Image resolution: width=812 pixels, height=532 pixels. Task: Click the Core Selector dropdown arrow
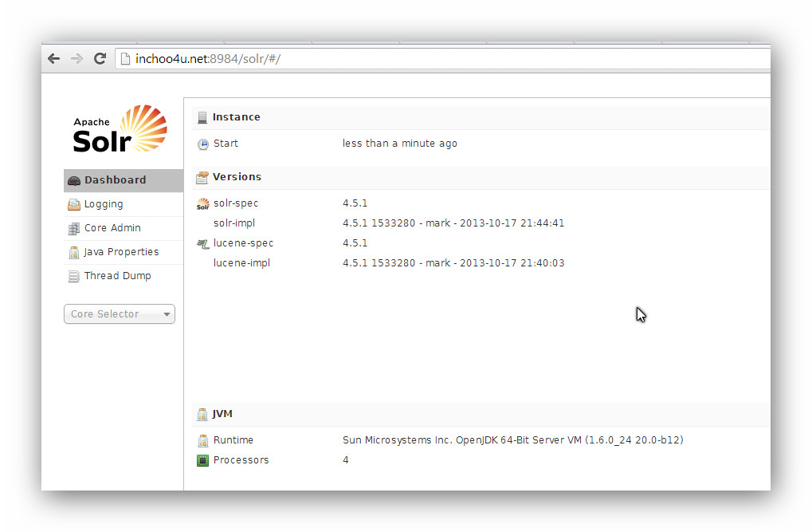click(167, 315)
